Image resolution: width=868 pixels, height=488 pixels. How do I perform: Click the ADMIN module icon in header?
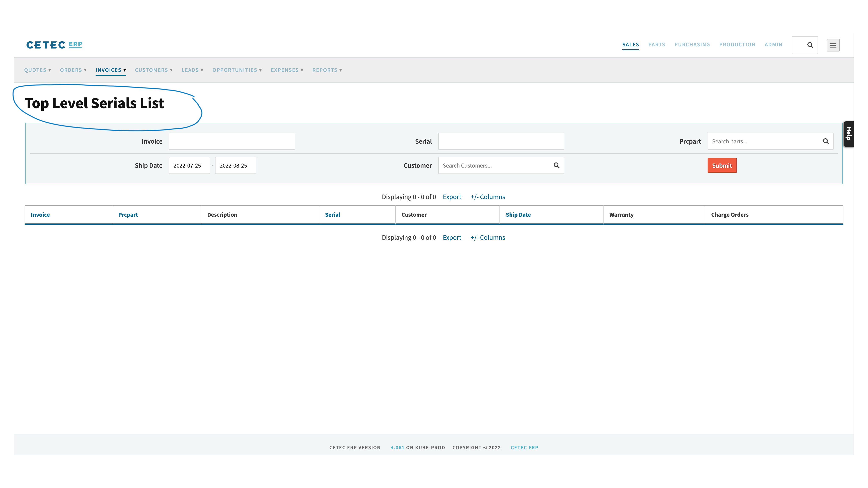pyautogui.click(x=773, y=44)
